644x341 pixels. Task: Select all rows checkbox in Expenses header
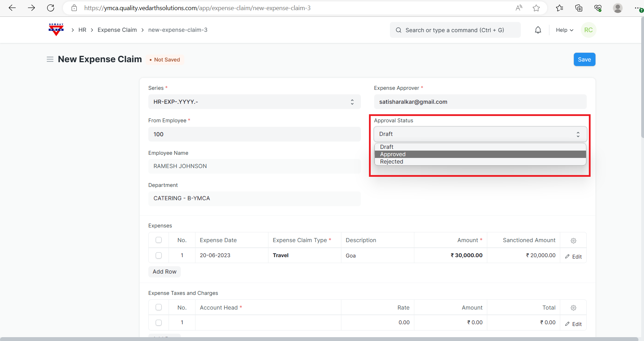(x=158, y=240)
